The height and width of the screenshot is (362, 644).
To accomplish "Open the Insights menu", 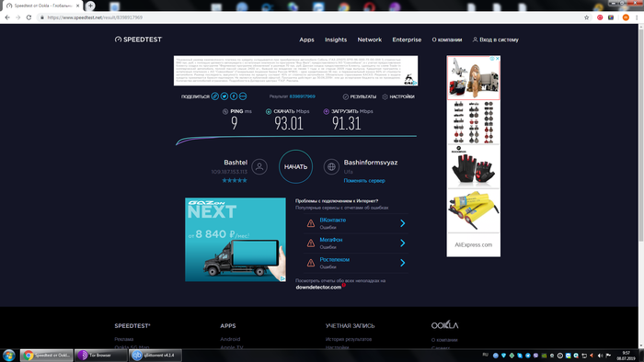I will 336,40.
